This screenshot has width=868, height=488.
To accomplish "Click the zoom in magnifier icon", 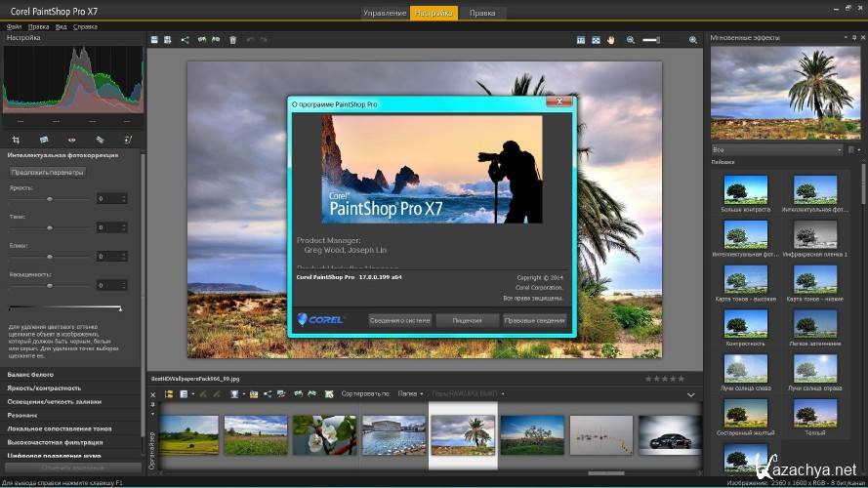I will (693, 40).
